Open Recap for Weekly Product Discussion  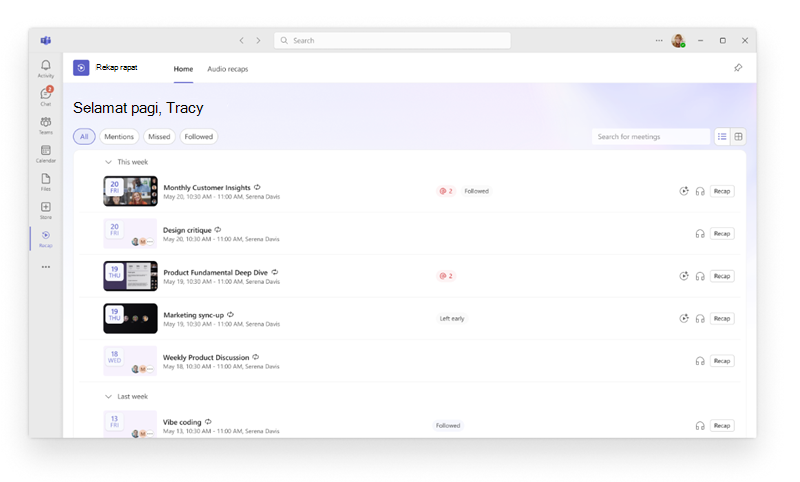click(x=722, y=361)
